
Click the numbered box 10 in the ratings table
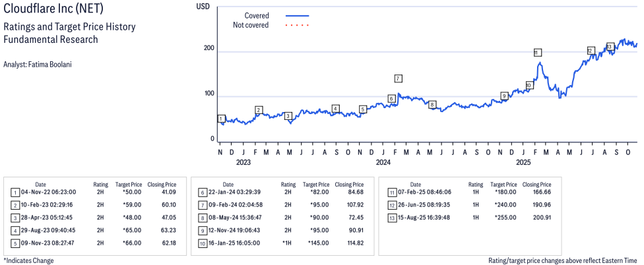203,243
